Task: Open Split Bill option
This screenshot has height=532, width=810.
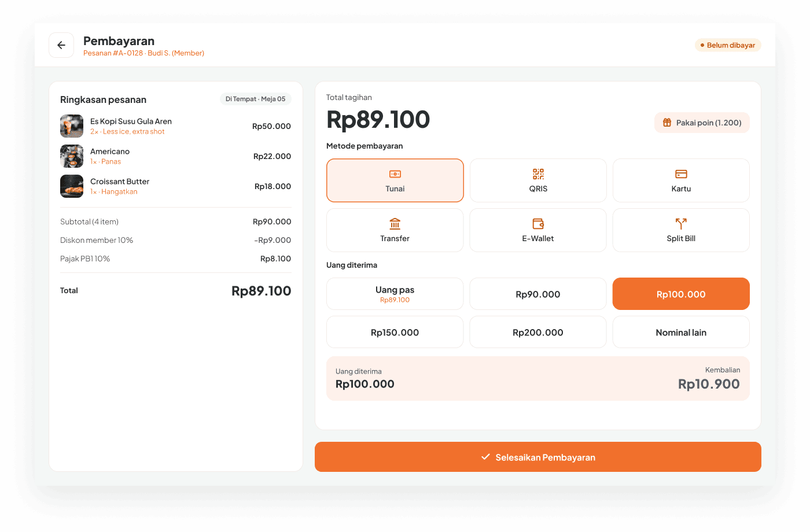Action: (x=681, y=230)
